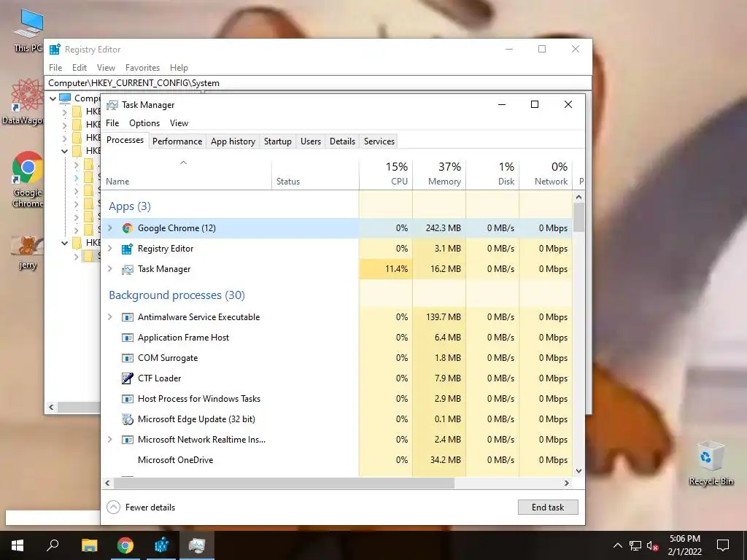Expand the Registry Editor process row
747x560 pixels.
click(x=110, y=249)
